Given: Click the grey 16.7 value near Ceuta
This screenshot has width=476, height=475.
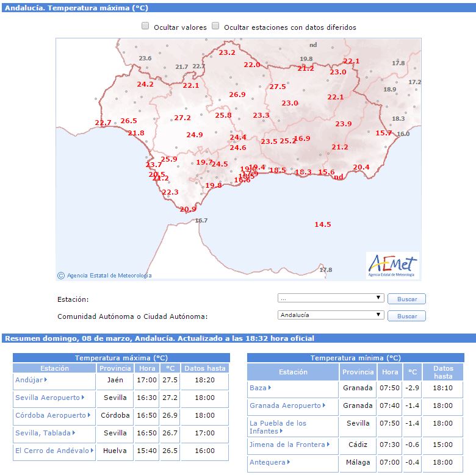Looking at the screenshot, I should pyautogui.click(x=201, y=221).
